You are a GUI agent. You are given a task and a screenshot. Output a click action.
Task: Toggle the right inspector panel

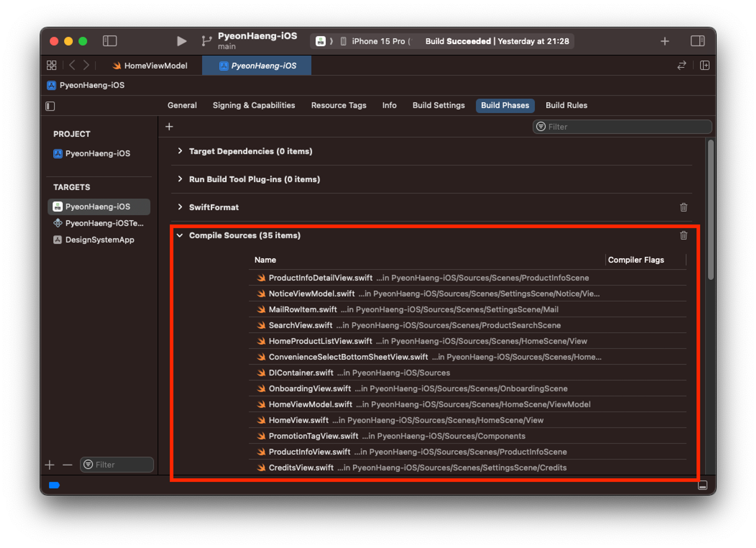697,41
